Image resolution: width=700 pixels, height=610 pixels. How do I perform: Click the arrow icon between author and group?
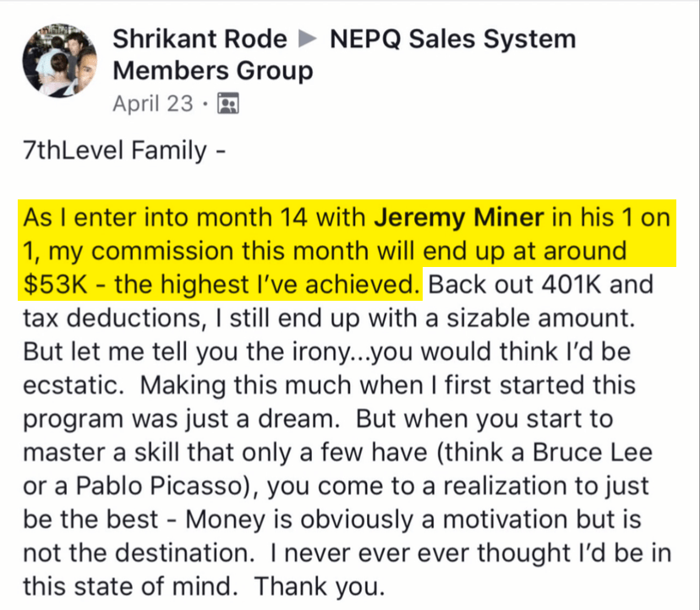tap(308, 39)
